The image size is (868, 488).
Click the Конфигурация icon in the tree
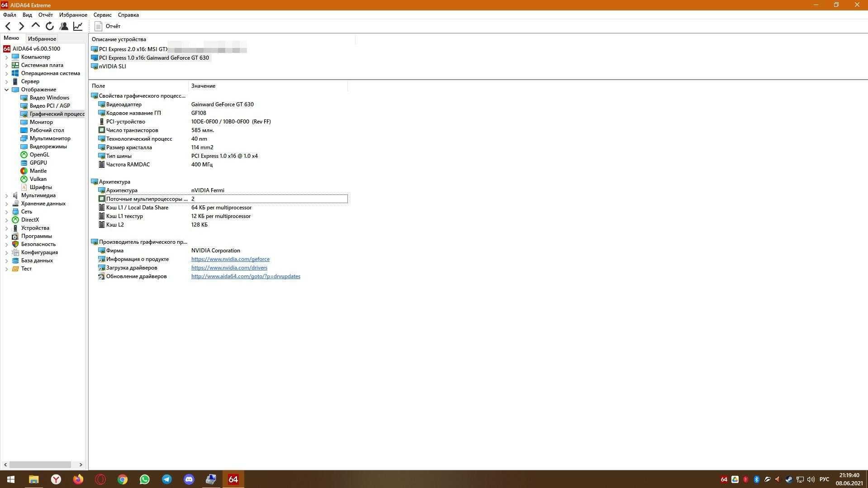point(15,252)
